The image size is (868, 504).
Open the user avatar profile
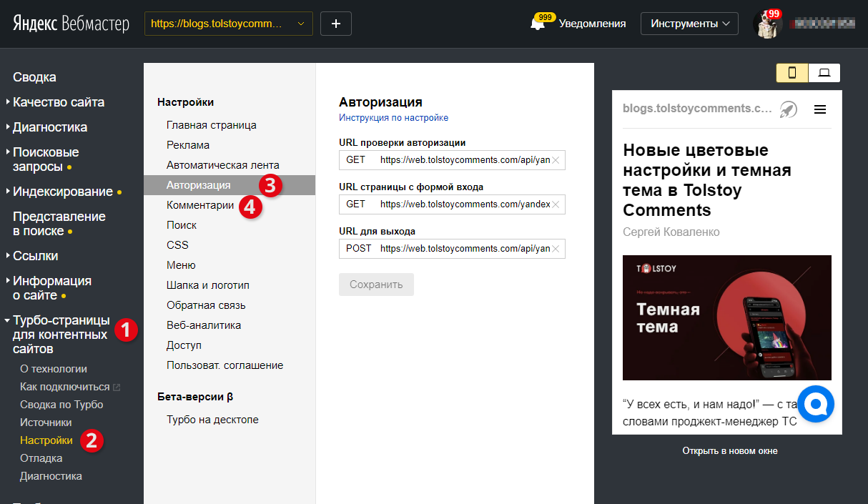(767, 24)
